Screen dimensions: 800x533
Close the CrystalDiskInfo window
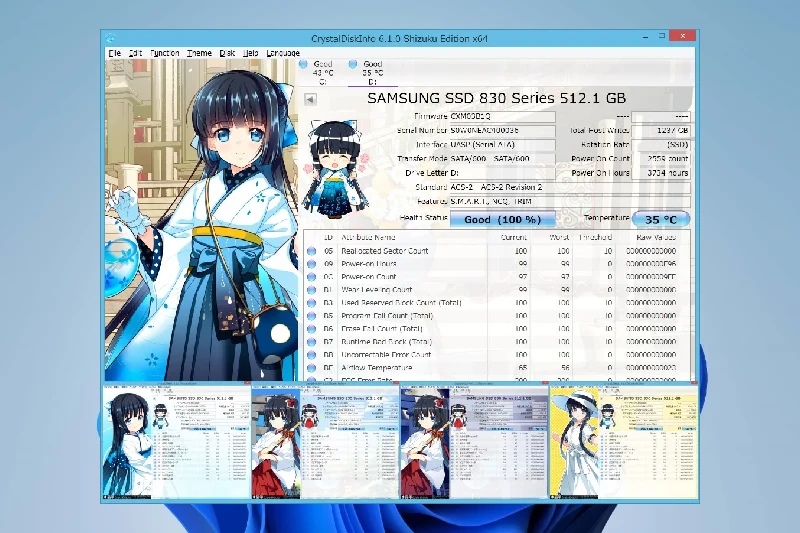pos(683,36)
